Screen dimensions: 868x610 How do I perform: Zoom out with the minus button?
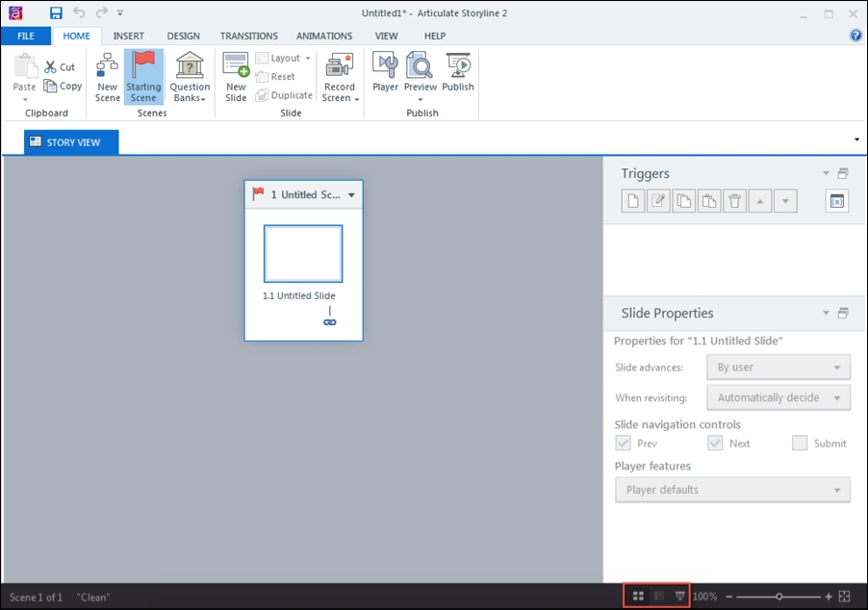click(729, 597)
